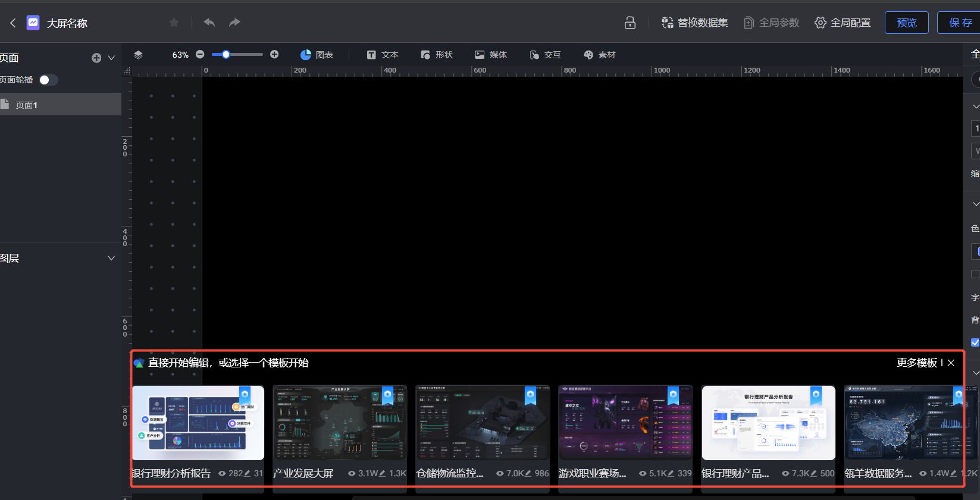980x500 pixels.
Task: Click the zoom in plus icon
Action: tap(274, 55)
